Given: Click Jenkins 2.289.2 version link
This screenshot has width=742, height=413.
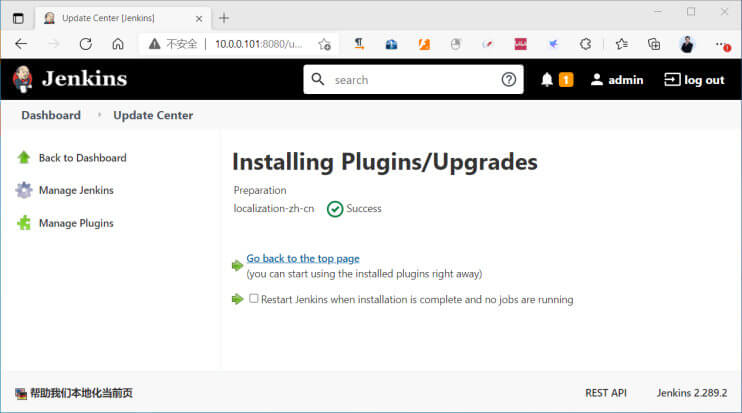Looking at the screenshot, I should (x=691, y=393).
